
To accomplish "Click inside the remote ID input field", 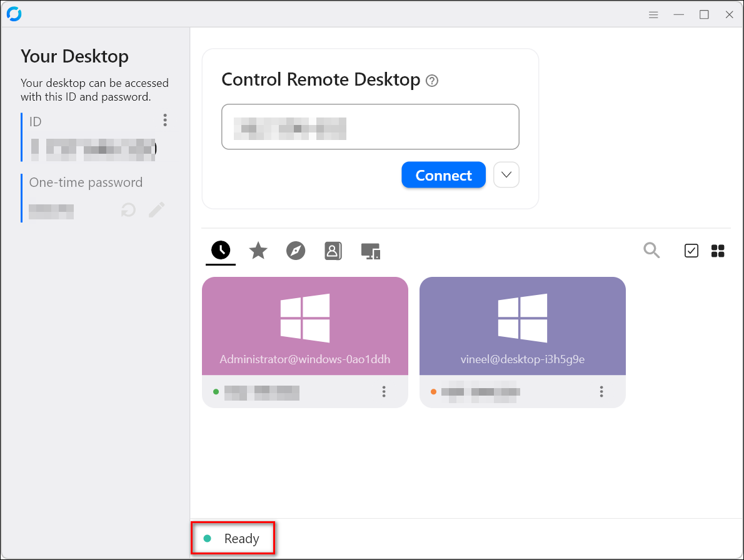I will click(x=370, y=127).
